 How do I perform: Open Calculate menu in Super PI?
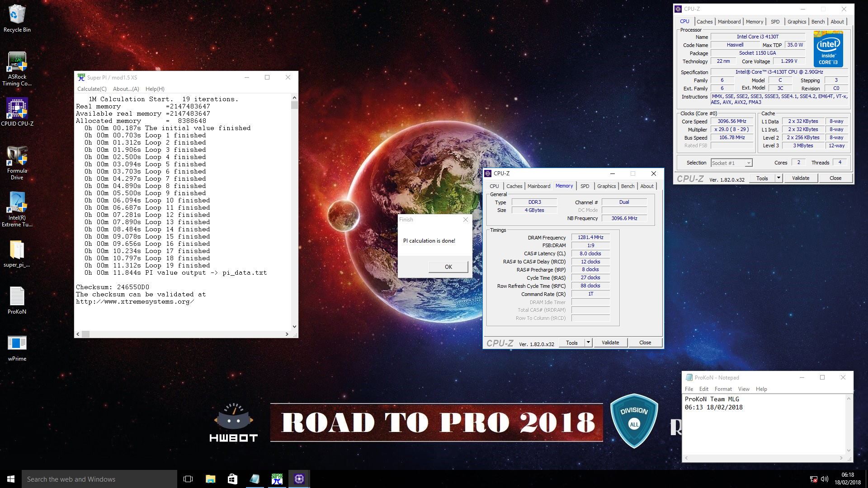click(x=92, y=89)
